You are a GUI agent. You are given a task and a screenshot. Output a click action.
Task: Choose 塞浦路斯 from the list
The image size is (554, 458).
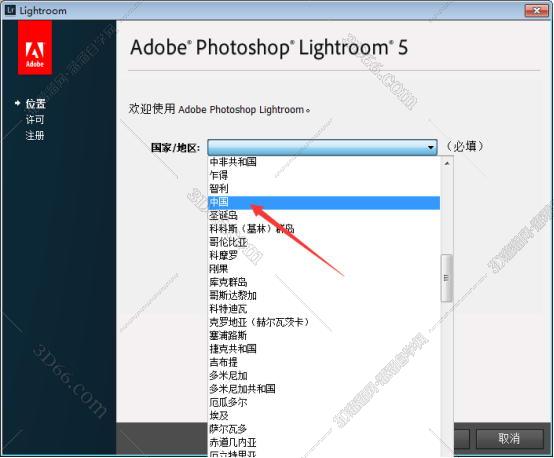[x=324, y=335]
